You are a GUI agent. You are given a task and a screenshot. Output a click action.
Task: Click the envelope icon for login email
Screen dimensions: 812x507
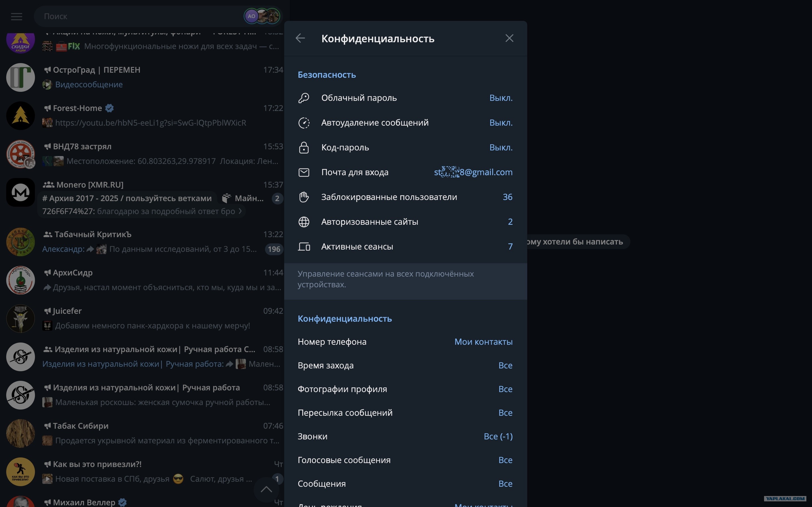point(304,172)
